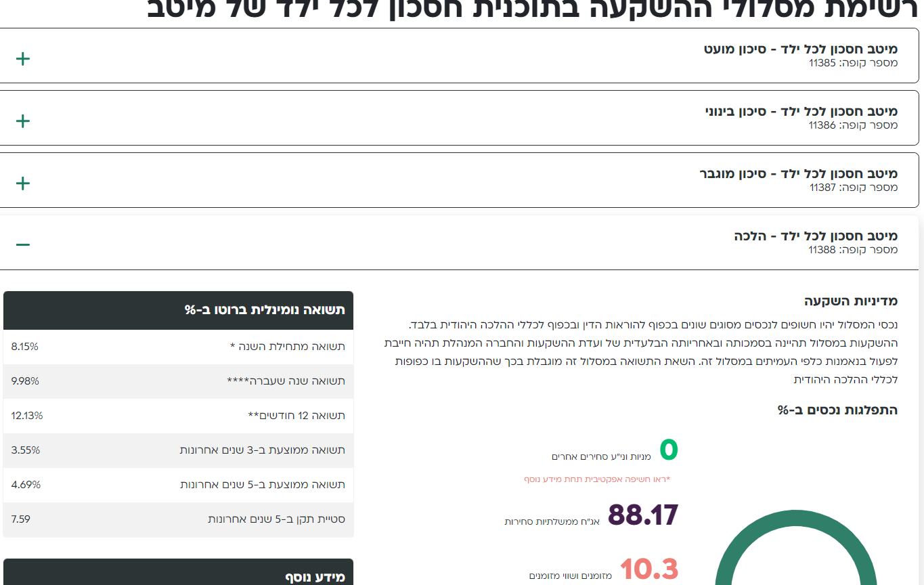The width and height of the screenshot is (924, 585).
Task: Open the pink ראו חשיפה אפקטיבית note
Action: point(596,479)
